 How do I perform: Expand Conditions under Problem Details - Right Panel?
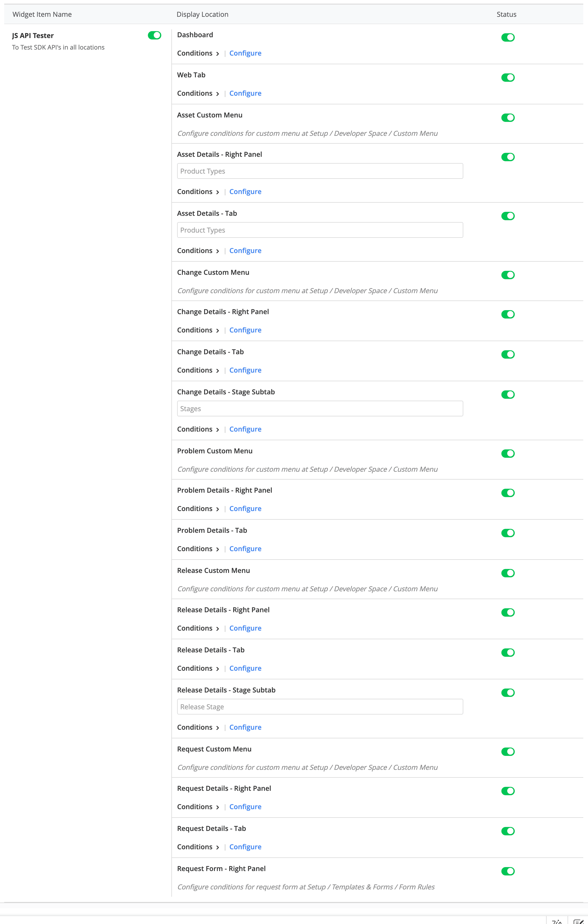pos(198,509)
